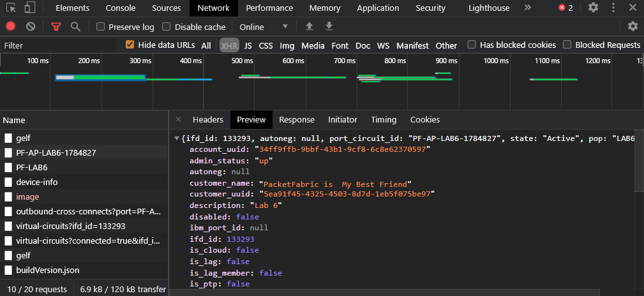Open DevTools settings gear at top
The image size is (644, 296).
point(593,8)
